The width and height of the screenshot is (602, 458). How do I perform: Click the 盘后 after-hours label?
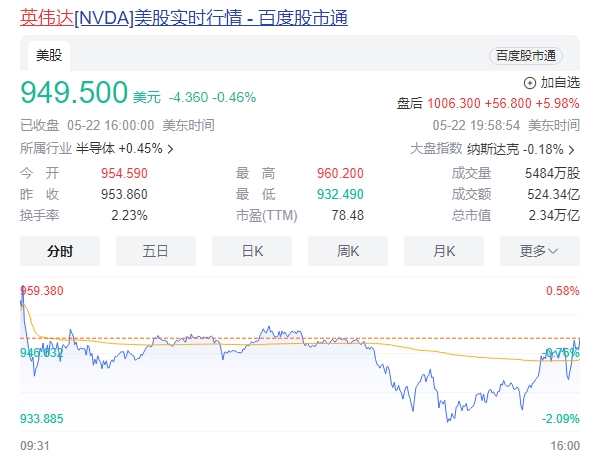pos(410,103)
